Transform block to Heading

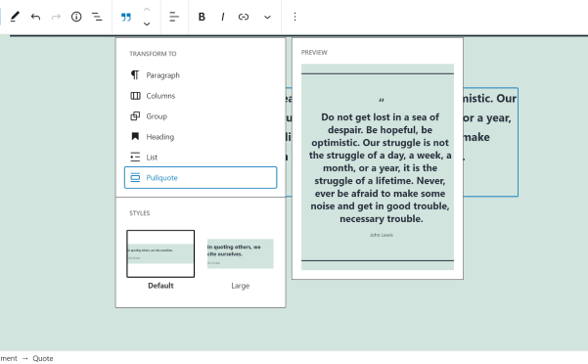pos(201,136)
